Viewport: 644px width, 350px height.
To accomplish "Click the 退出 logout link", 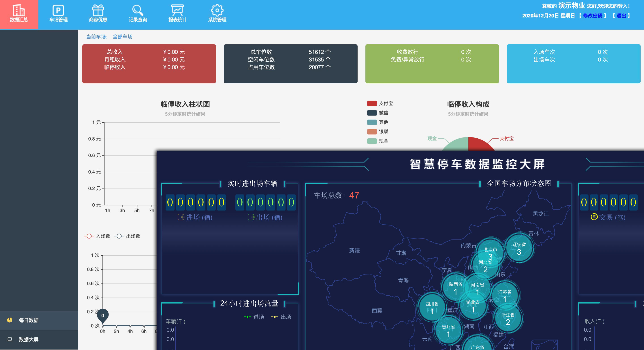I will tap(621, 16).
